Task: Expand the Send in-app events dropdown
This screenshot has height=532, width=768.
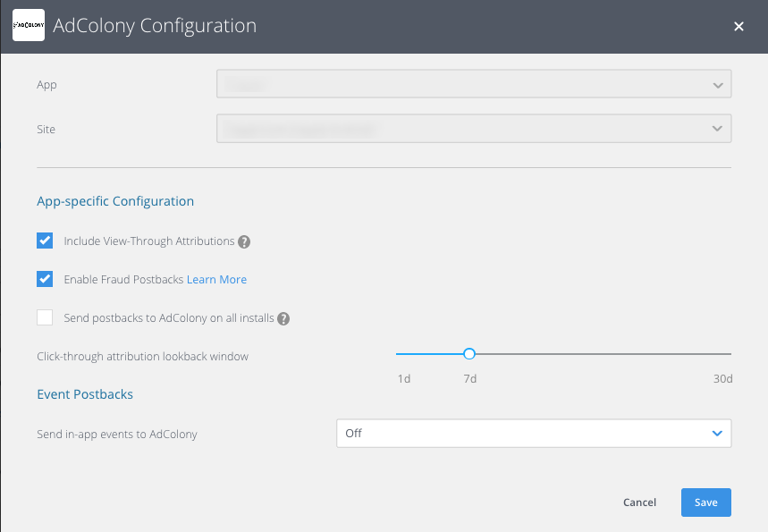Action: (533, 434)
